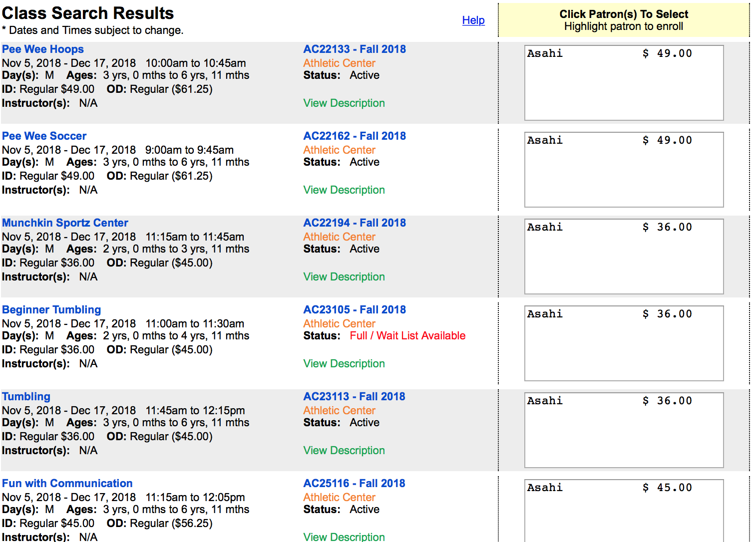Click course code AC25116 - Fall 2018
This screenshot has height=542, width=756.
[354, 484]
